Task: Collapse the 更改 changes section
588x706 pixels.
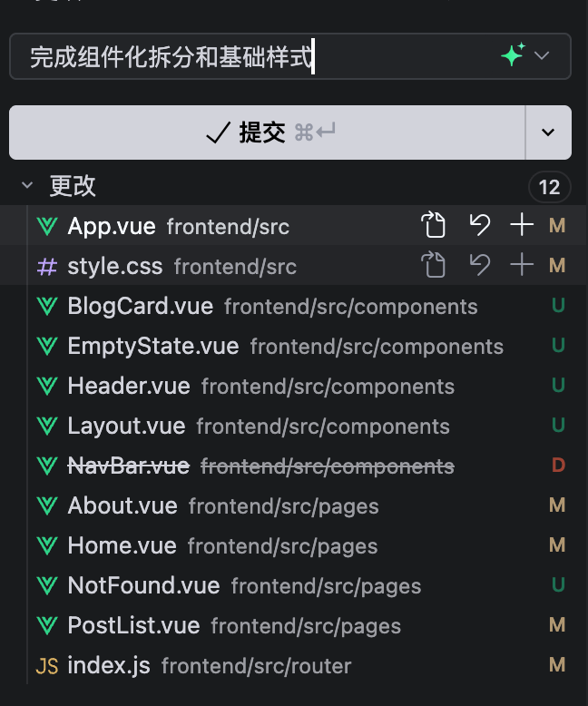Action: tap(27, 185)
